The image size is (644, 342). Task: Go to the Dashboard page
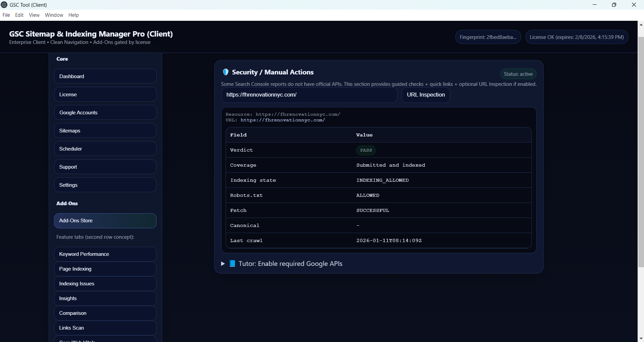pyautogui.click(x=105, y=76)
